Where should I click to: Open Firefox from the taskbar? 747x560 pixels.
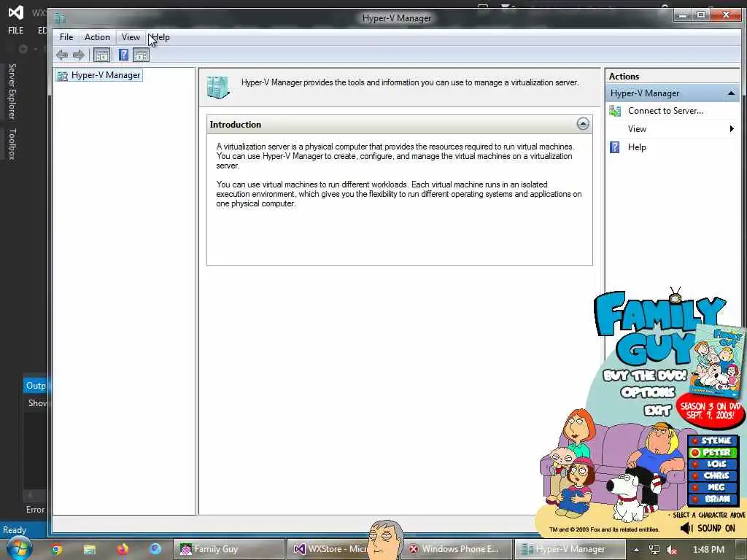[x=123, y=550]
